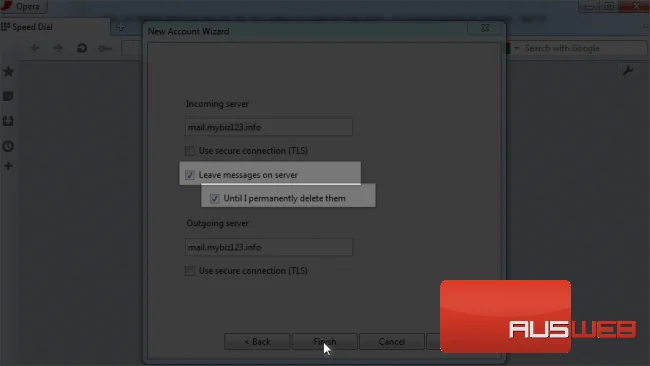Select the Speed Dial tab
Viewport: 650px width, 366px height.
(x=55, y=27)
